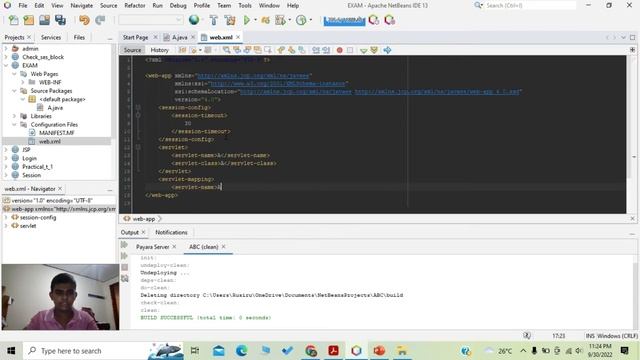Image resolution: width=640 pixels, height=360 pixels.
Task: Open the Debug project dropdown arrow
Action: [290, 20]
